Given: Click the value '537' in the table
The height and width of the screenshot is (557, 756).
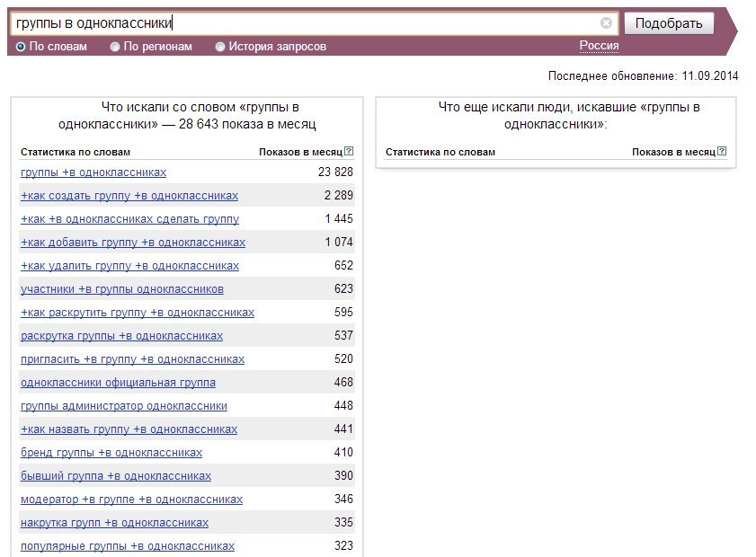Looking at the screenshot, I should click(x=343, y=335).
